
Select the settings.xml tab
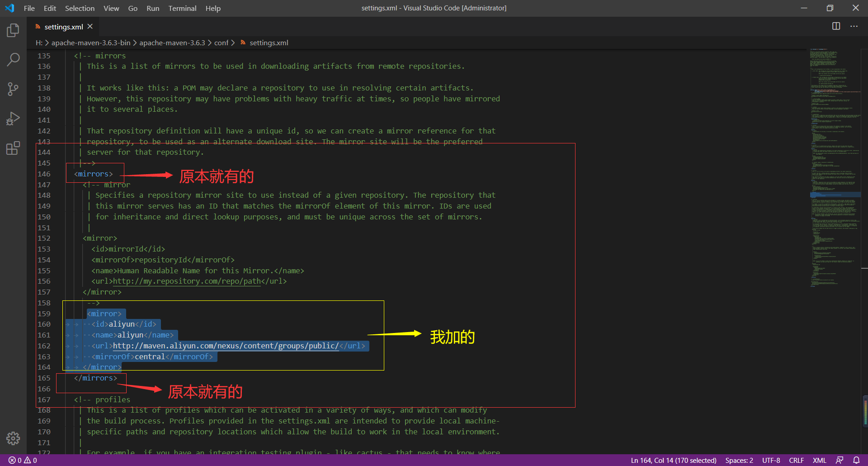(x=63, y=26)
